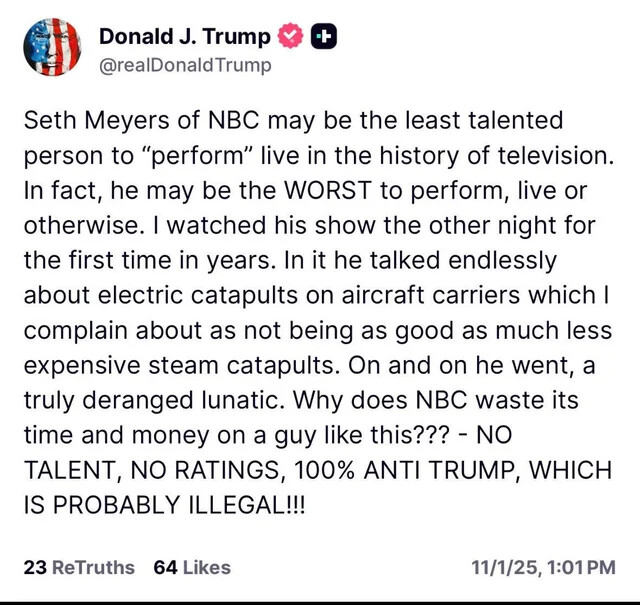Click the red verified checkmark badge
Image resolution: width=640 pixels, height=605 pixels.
(x=289, y=37)
